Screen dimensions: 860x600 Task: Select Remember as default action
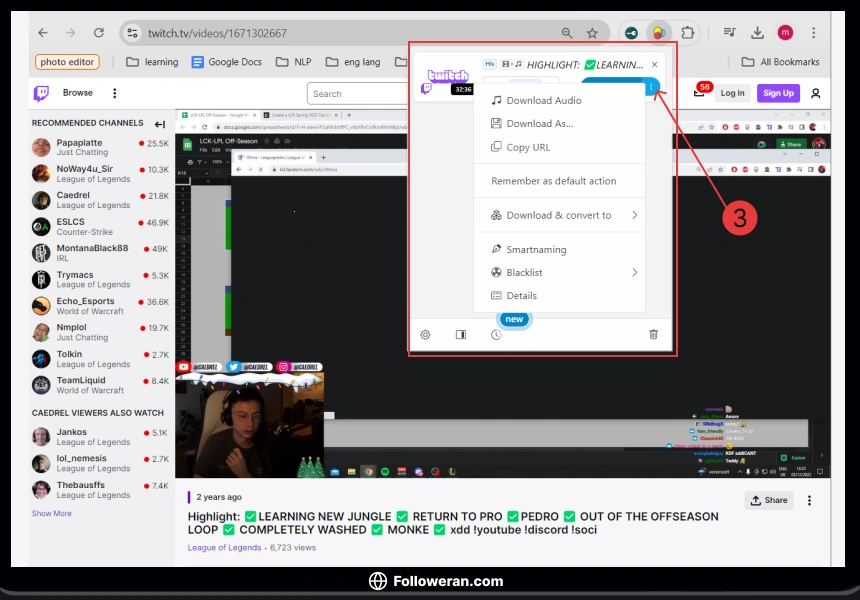tap(553, 181)
